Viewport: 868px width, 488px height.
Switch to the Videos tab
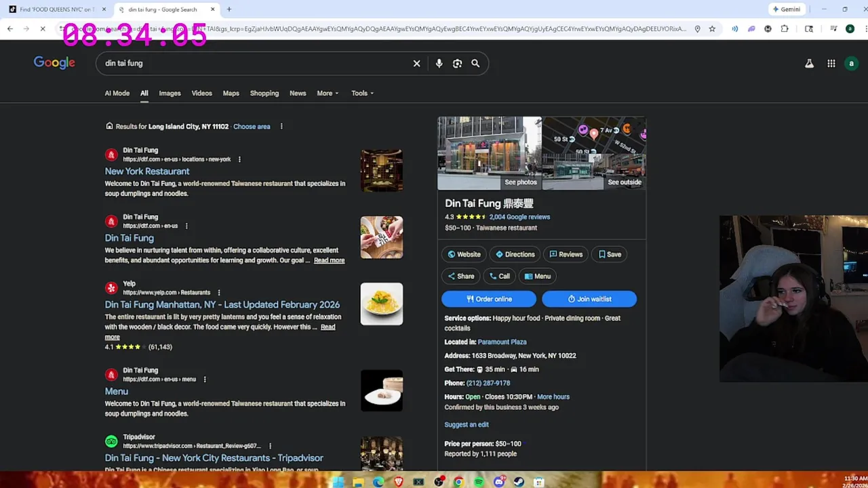pos(201,93)
